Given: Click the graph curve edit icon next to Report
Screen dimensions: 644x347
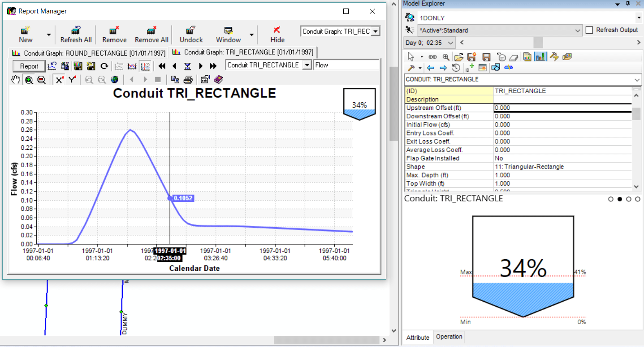Looking at the screenshot, I should 52,66.
